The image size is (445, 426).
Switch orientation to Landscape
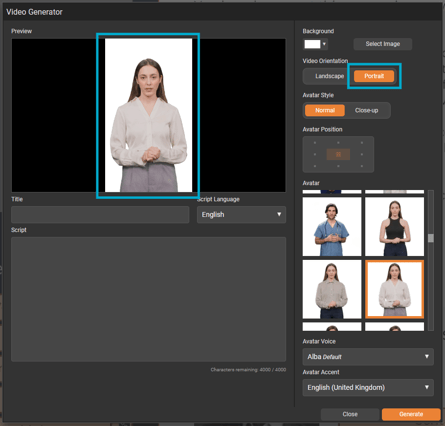click(x=329, y=76)
